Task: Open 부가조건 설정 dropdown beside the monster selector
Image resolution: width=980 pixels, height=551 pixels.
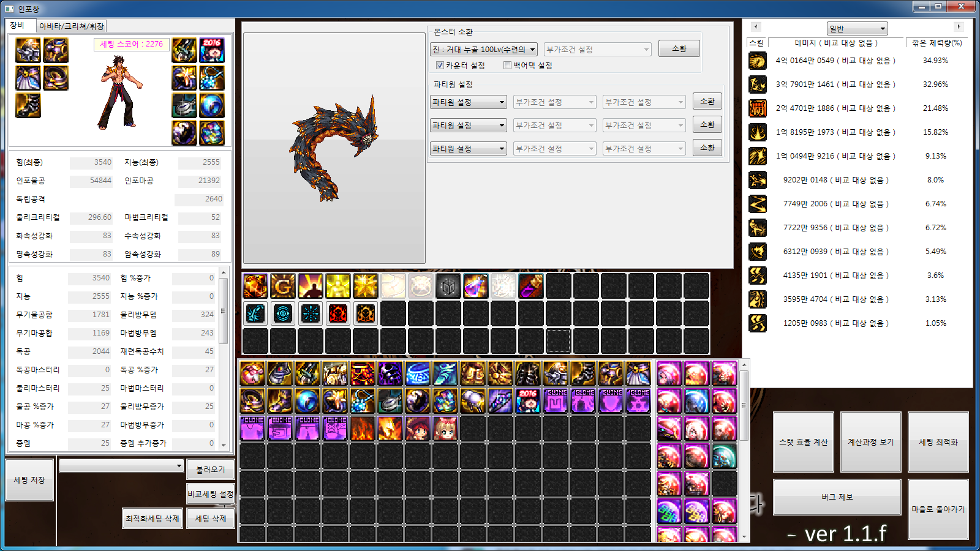Action: click(x=597, y=50)
